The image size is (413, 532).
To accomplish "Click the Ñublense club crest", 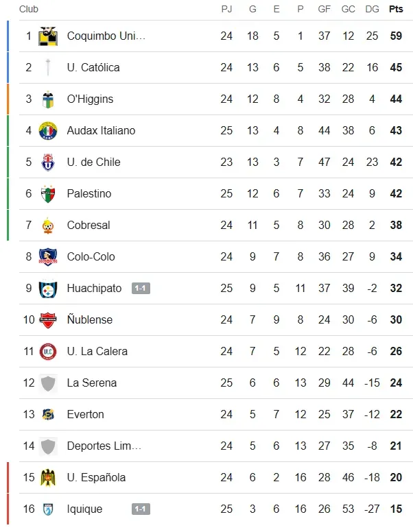I will tap(48, 319).
